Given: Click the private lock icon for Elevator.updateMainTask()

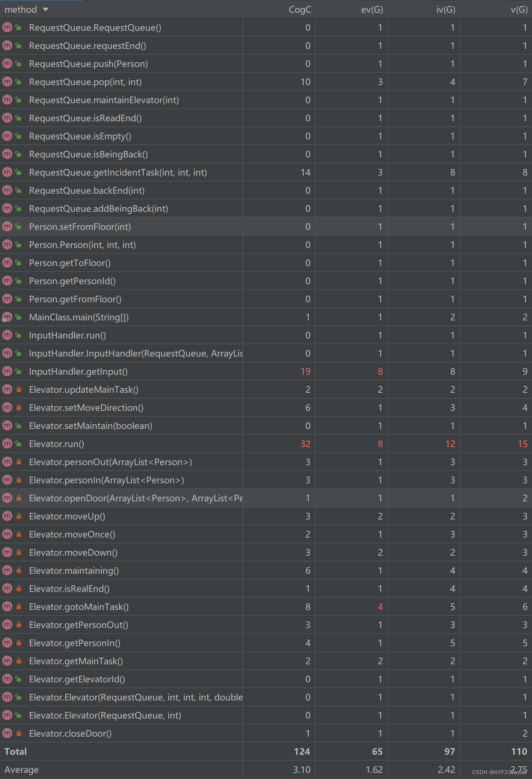Looking at the screenshot, I should tap(18, 389).
